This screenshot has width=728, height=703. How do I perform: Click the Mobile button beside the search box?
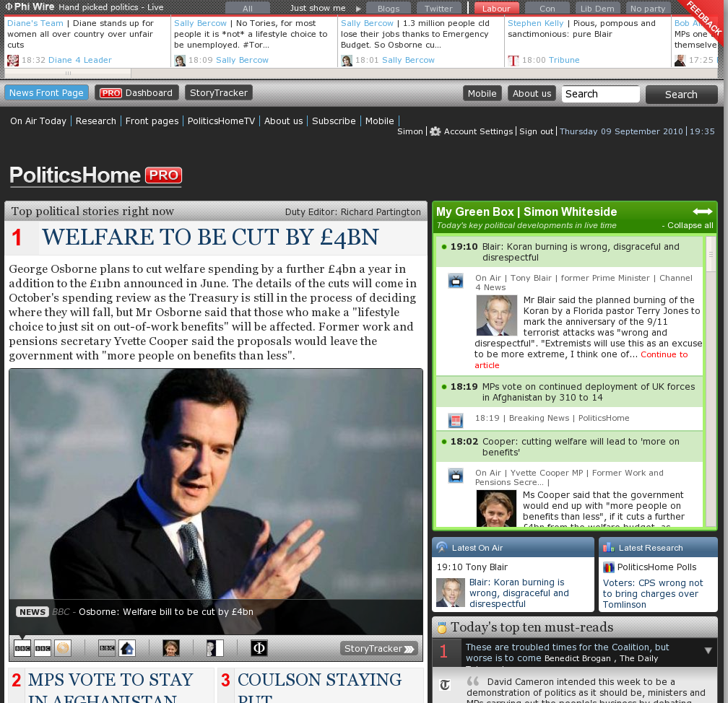(482, 93)
